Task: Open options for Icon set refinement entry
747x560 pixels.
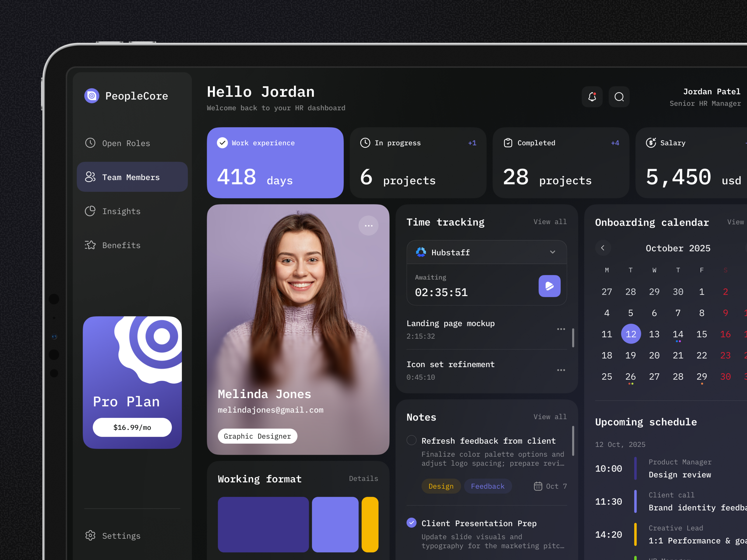Action: (561, 370)
